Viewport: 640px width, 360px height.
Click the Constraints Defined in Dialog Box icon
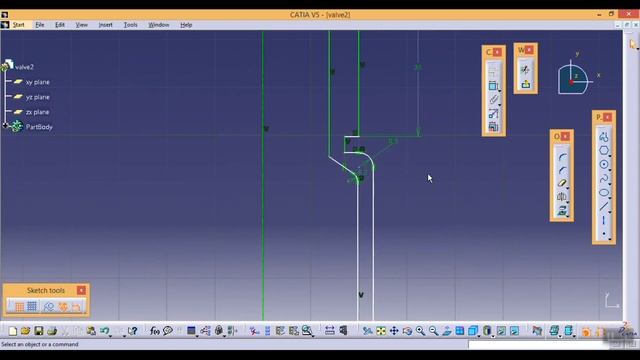[493, 71]
